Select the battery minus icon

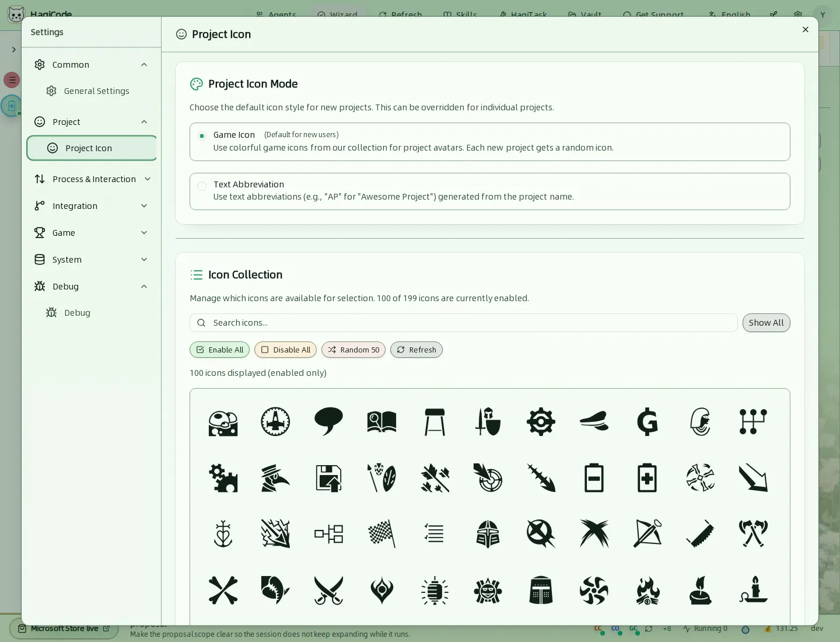(x=594, y=478)
